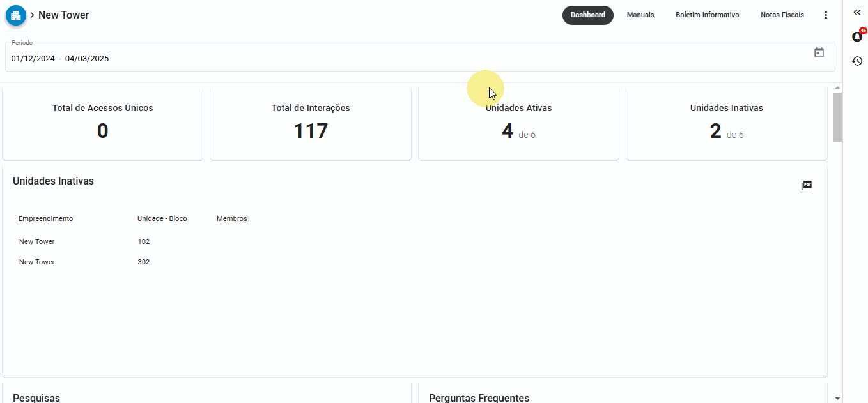Click the building icon in the breadcrumb
Viewport: 868px width, 403px height.
pyautogui.click(x=16, y=15)
